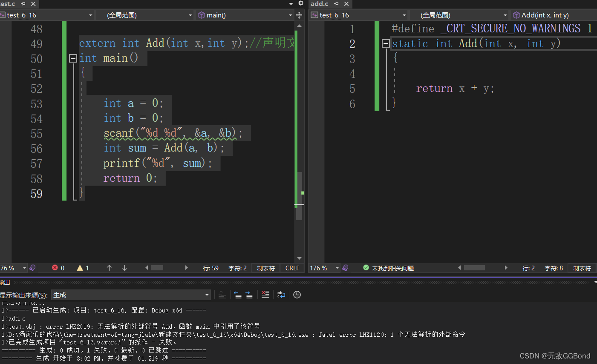The width and height of the screenshot is (597, 364).
Task: Click the yellow warning count indicator
Action: pyautogui.click(x=83, y=268)
